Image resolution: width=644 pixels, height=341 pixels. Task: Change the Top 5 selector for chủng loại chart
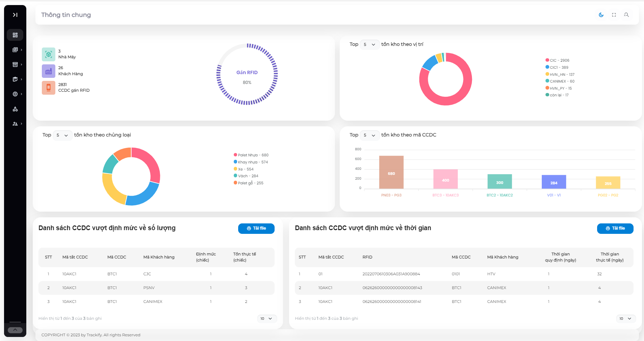click(62, 135)
